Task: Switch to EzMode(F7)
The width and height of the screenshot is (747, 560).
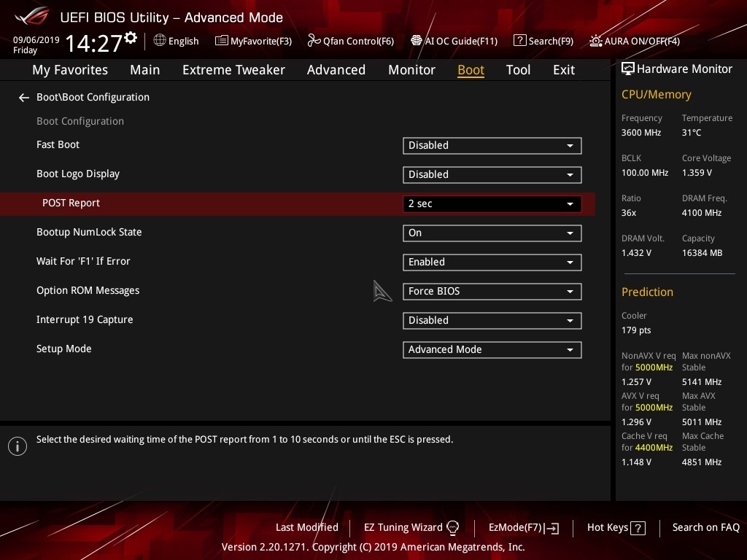Action: (x=524, y=528)
